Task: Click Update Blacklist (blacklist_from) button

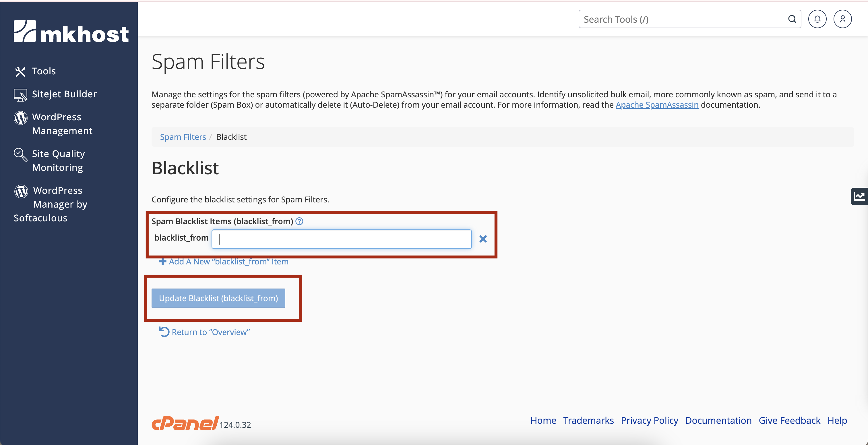Action: pyautogui.click(x=218, y=298)
